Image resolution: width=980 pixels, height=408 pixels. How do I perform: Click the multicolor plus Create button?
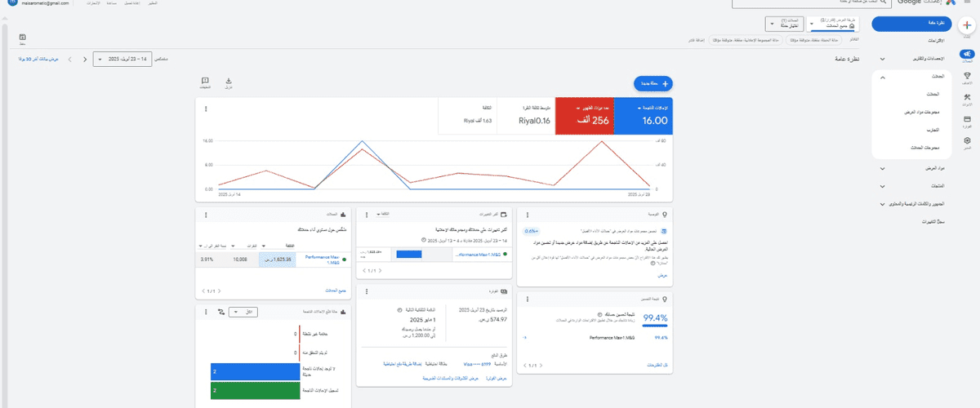(967, 25)
